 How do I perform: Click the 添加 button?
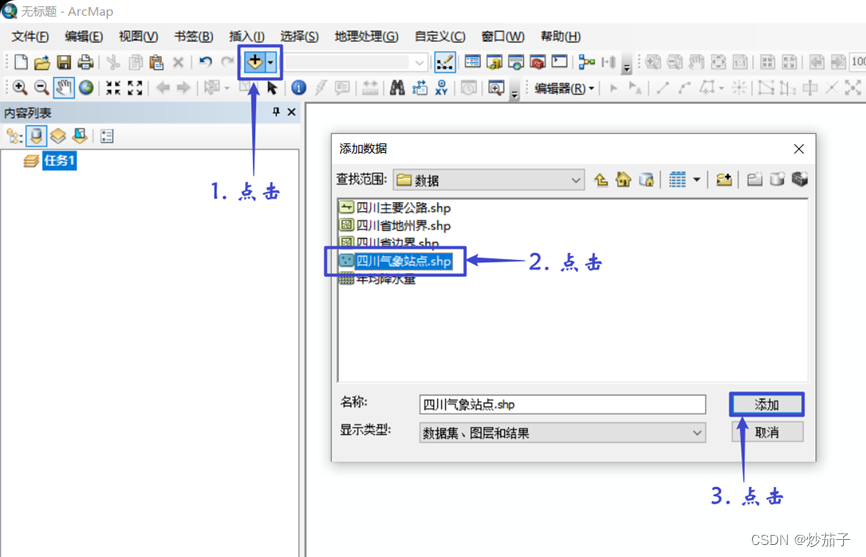767,405
